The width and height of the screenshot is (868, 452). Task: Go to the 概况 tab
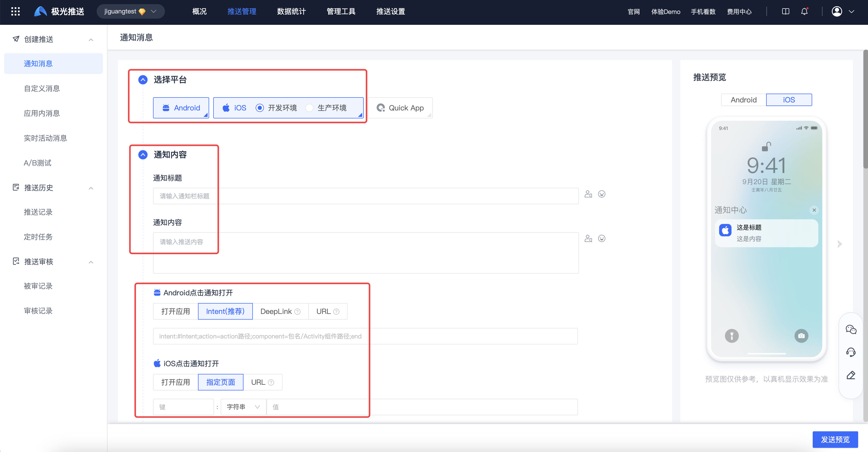coord(199,11)
